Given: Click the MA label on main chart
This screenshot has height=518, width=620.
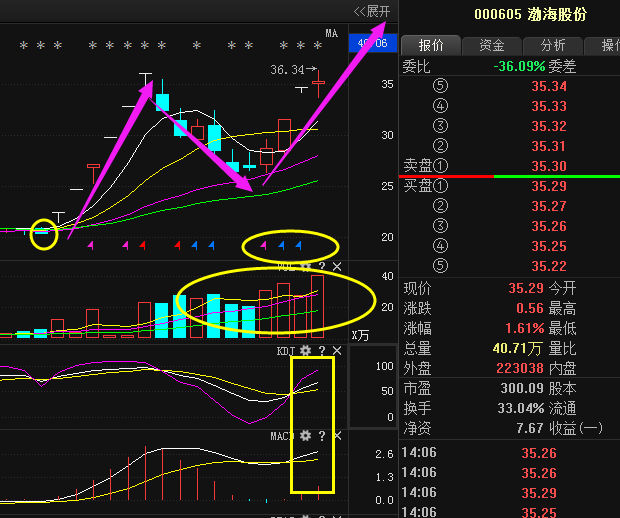Looking at the screenshot, I should click(332, 34).
